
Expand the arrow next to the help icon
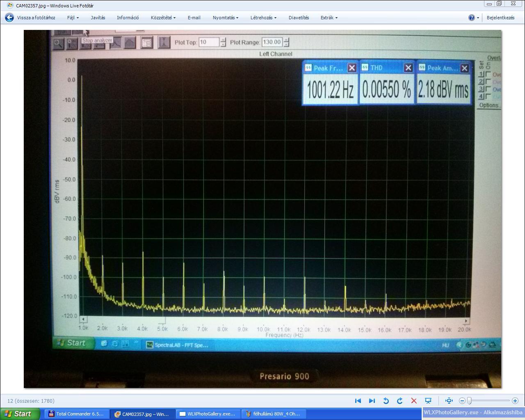pos(478,18)
